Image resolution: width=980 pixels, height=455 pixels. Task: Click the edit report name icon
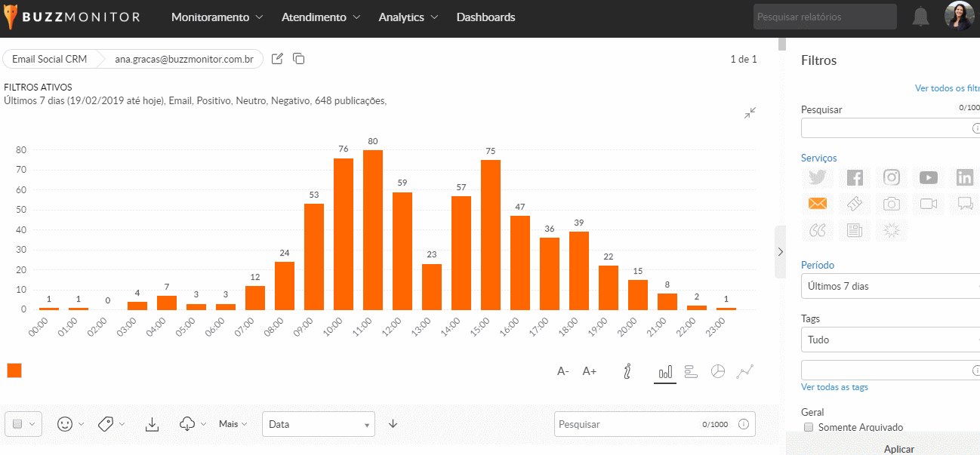(277, 59)
